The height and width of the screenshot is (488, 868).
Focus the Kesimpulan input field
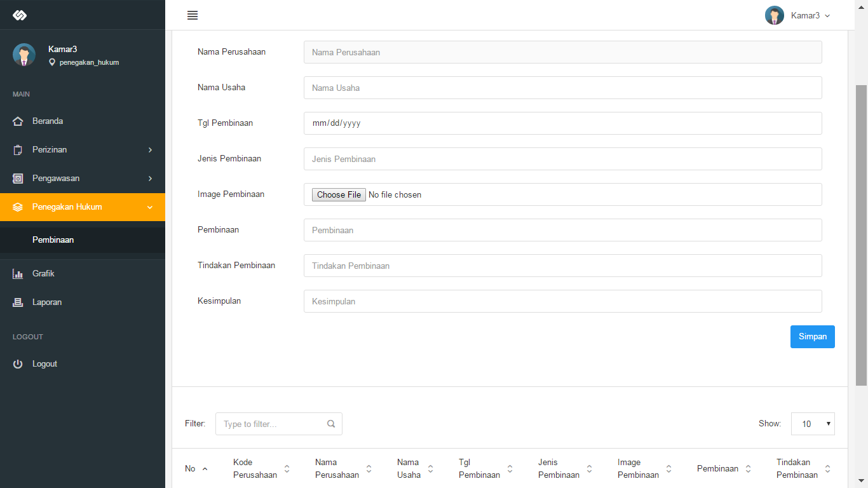click(562, 301)
